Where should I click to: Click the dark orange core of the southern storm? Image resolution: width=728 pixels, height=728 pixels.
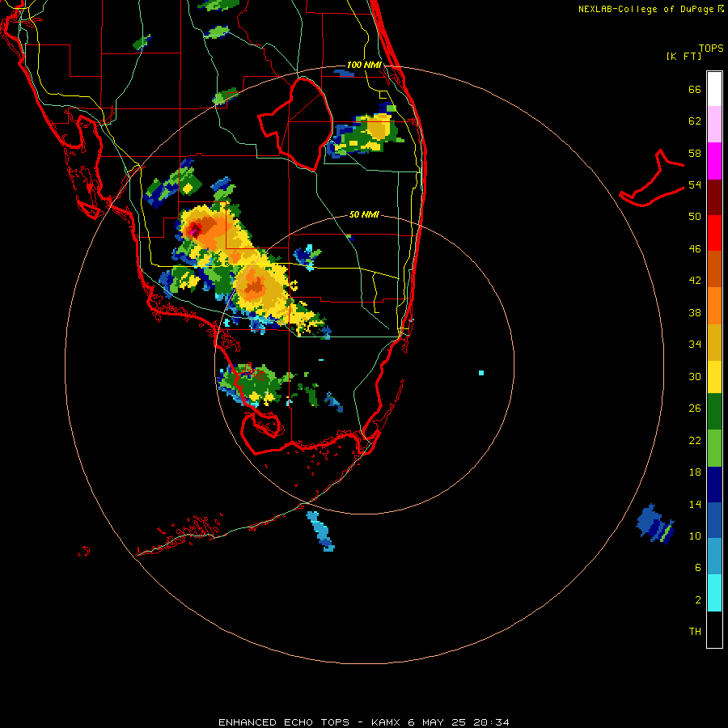click(255, 284)
